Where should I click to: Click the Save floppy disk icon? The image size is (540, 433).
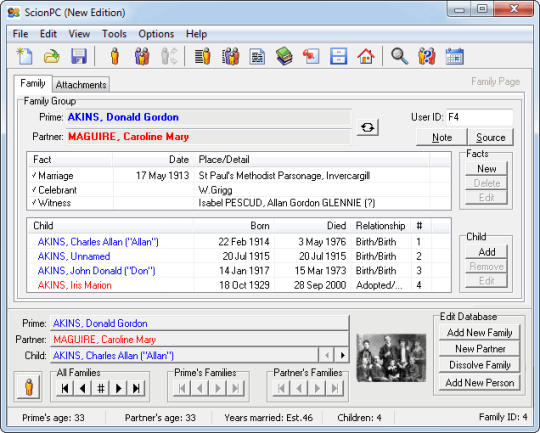point(79,56)
